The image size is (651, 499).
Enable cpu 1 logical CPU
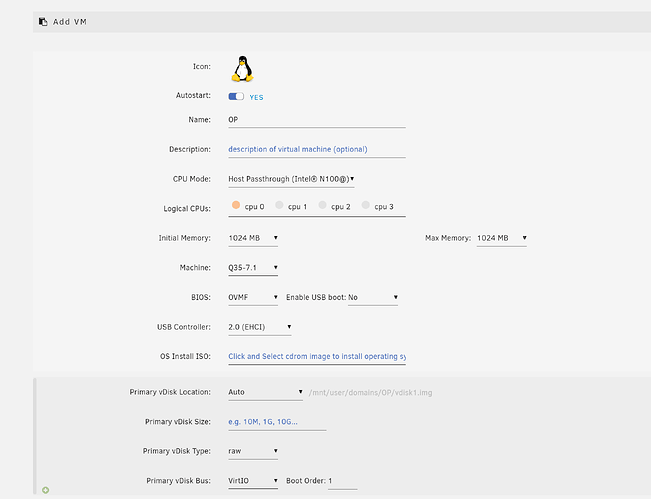point(280,206)
